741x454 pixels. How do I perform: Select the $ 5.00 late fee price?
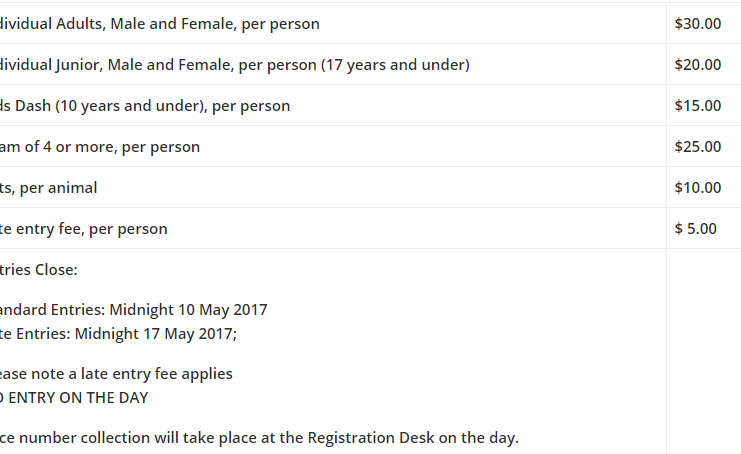(695, 229)
